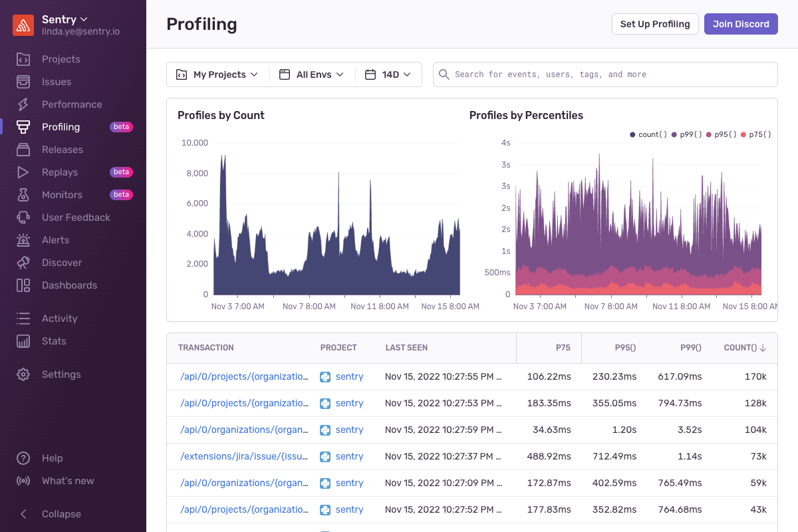Hide the count() legend series
Viewport: 798px width, 532px height.
[x=648, y=134]
